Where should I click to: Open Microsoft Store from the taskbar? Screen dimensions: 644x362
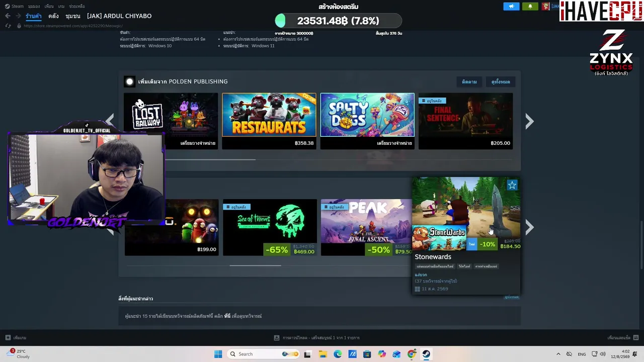tap(367, 354)
